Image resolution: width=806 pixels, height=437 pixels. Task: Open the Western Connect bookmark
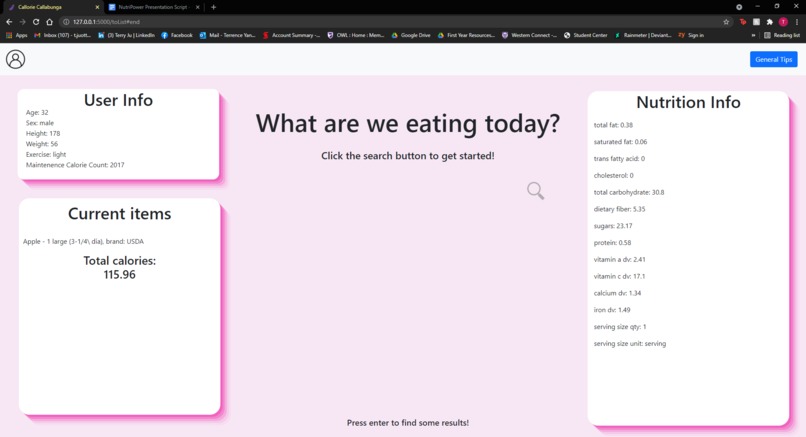point(529,35)
